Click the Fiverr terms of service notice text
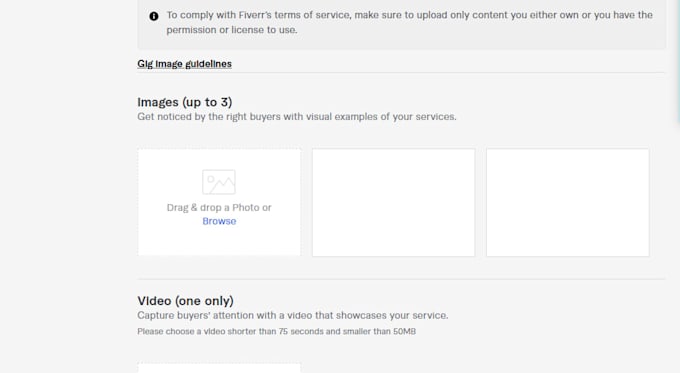The image size is (680, 373). tap(409, 22)
